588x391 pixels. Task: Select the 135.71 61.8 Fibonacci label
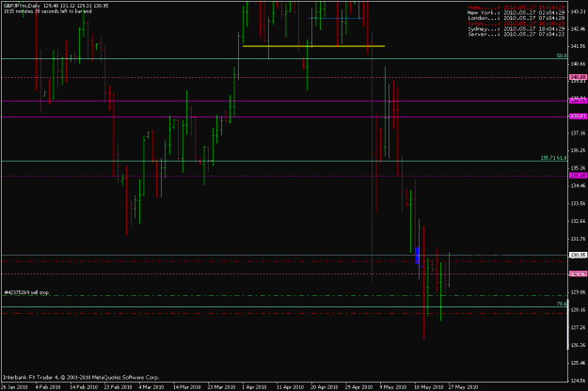[553, 158]
